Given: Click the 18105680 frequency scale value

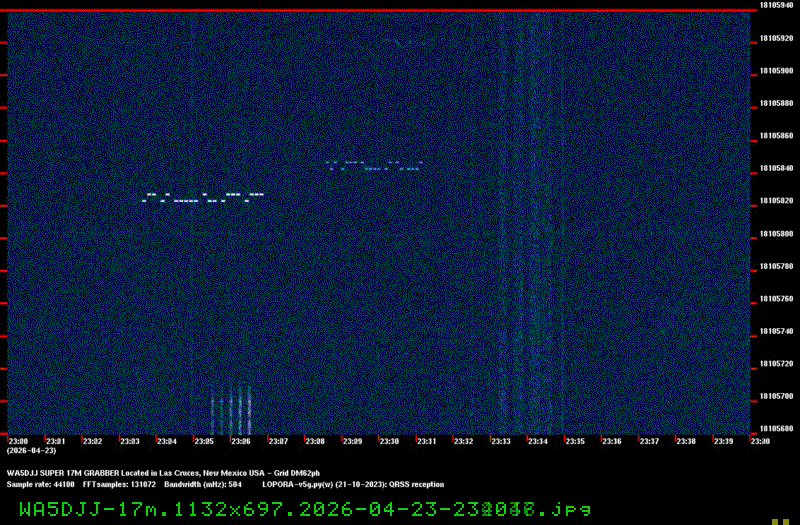Looking at the screenshot, I should click(x=777, y=429).
